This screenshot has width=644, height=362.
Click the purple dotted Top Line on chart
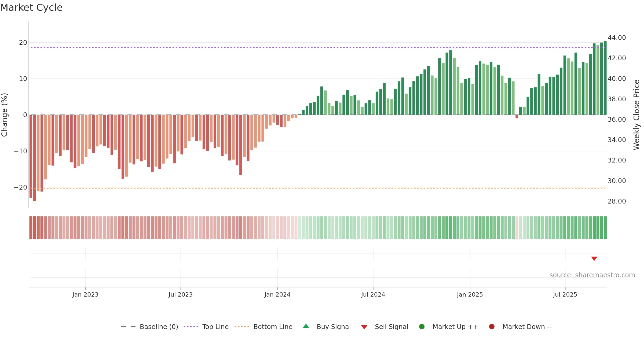tap(318, 47)
